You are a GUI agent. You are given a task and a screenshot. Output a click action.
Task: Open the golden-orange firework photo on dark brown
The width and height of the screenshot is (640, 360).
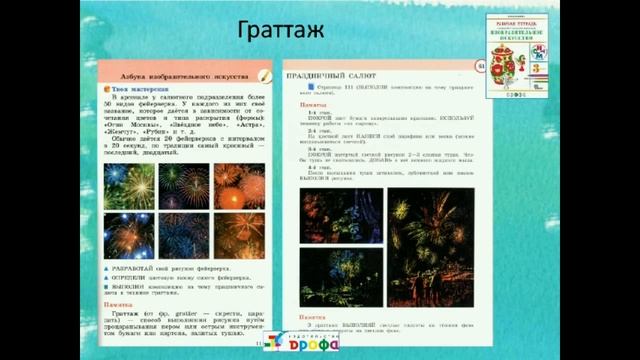(239, 236)
